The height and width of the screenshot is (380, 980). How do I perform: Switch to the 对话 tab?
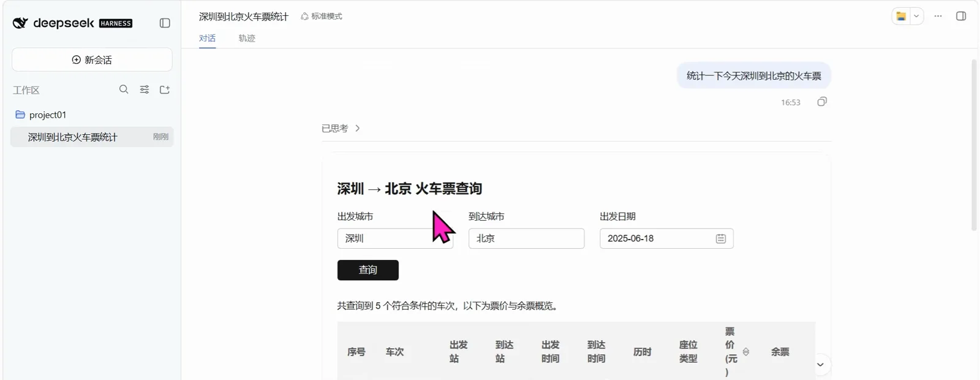(207, 38)
